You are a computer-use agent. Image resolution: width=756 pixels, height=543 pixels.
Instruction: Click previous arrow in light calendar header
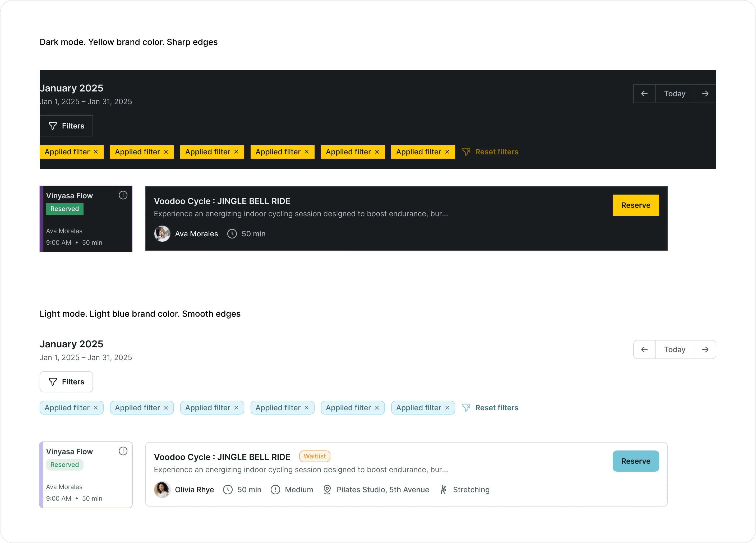click(644, 349)
